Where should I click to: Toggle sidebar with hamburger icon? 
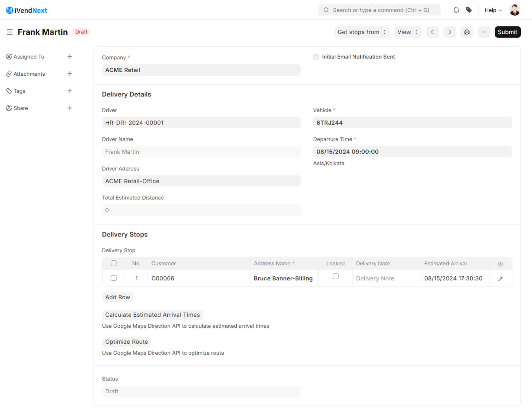pos(10,32)
